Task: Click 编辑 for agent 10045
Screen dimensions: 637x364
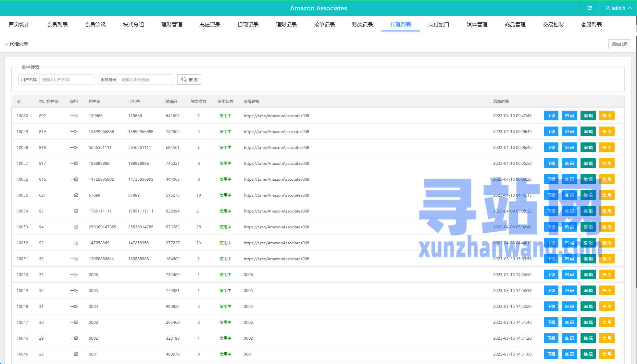Action: [x=588, y=354]
